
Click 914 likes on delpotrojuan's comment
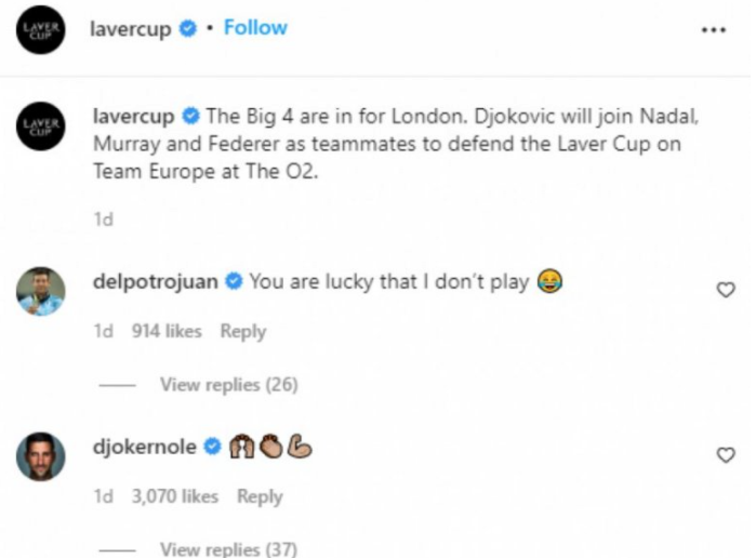(167, 330)
